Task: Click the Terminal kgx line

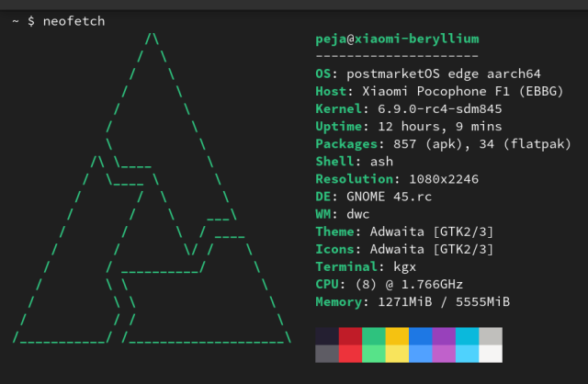Action: [366, 266]
